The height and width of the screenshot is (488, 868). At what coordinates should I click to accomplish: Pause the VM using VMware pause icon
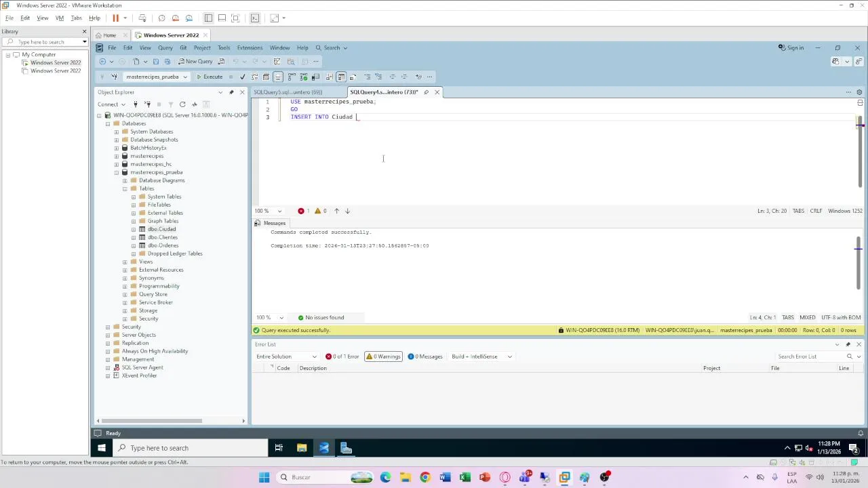click(x=115, y=18)
